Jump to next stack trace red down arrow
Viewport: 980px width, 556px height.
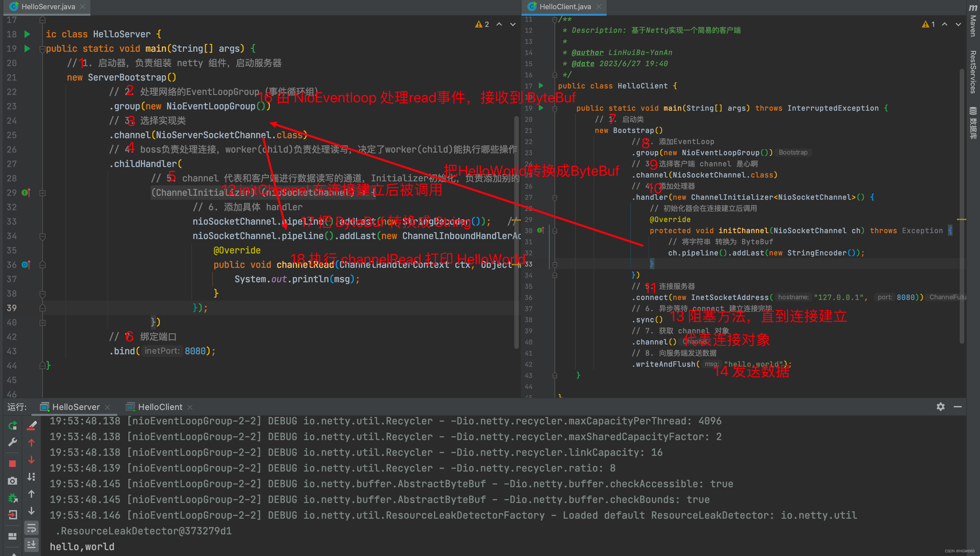(32, 460)
